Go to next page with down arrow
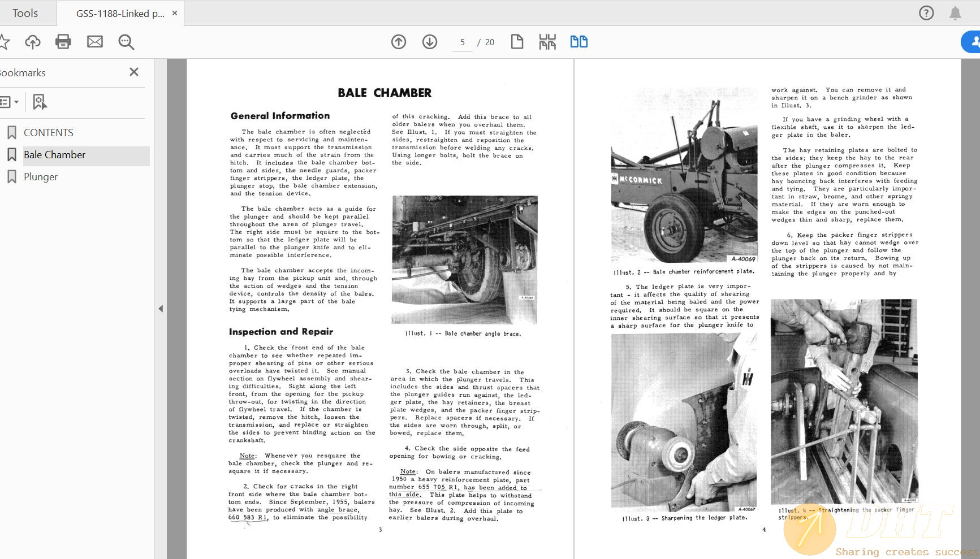Viewport: 980px width, 559px height. pyautogui.click(x=430, y=42)
